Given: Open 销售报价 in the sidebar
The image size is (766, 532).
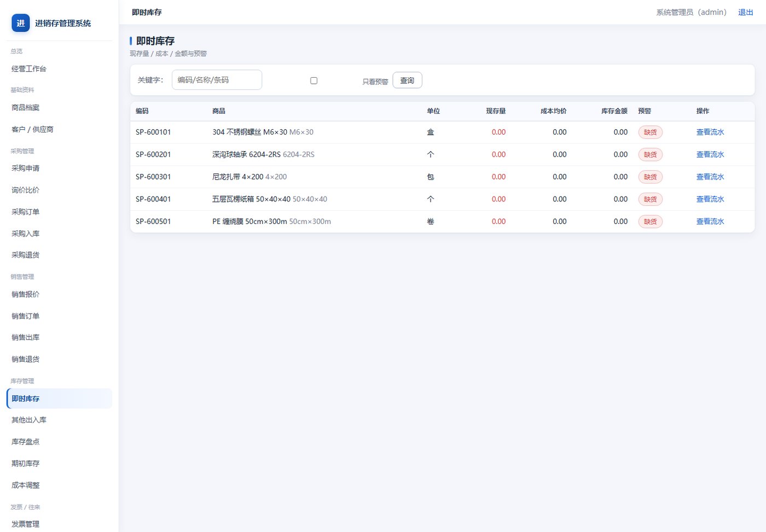Looking at the screenshot, I should coord(59,294).
